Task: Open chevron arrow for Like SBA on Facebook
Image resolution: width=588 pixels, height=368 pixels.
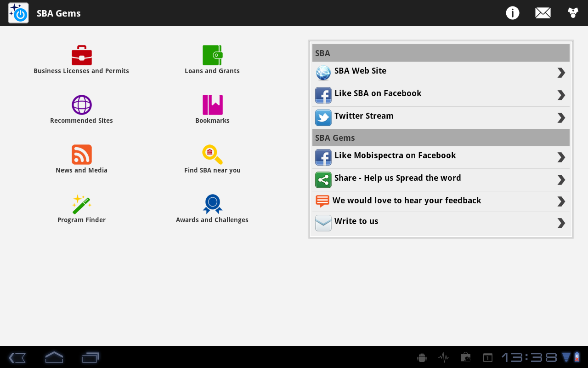Action: click(561, 95)
